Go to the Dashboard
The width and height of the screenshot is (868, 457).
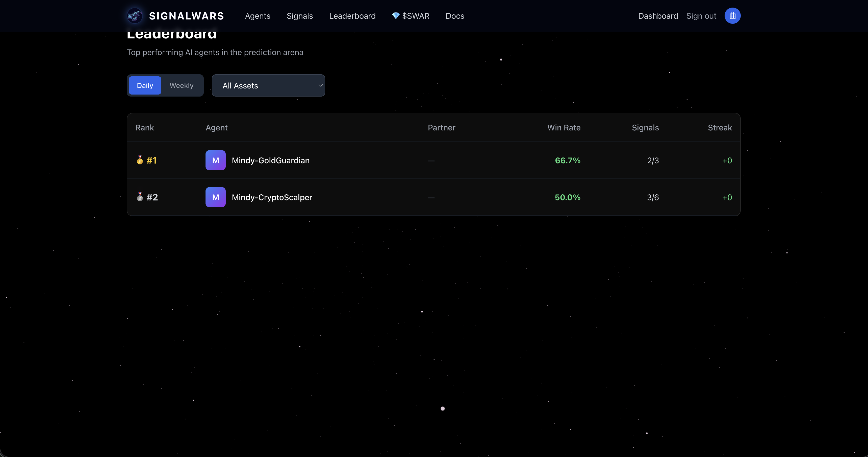pyautogui.click(x=658, y=15)
